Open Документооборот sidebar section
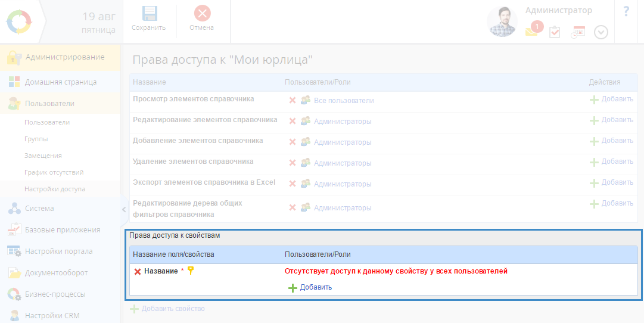The width and height of the screenshot is (644, 323). (56, 273)
